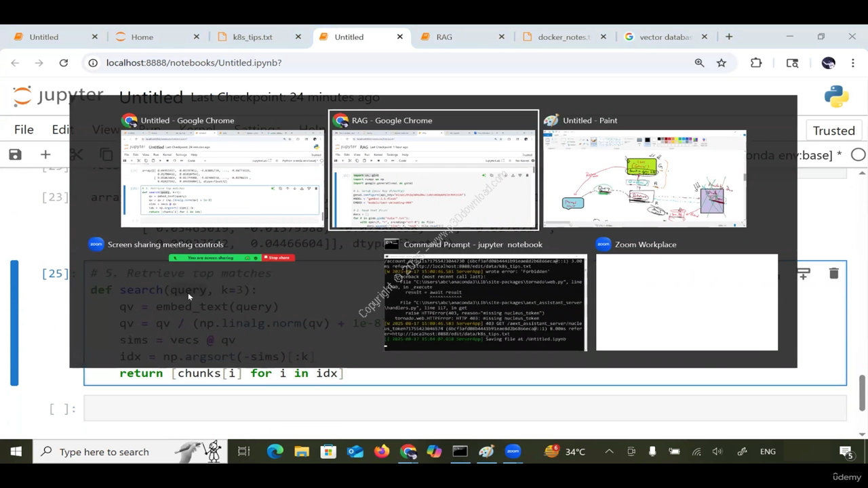Viewport: 868px width, 488px height.
Task: Click the Python logo icon
Action: (x=837, y=97)
